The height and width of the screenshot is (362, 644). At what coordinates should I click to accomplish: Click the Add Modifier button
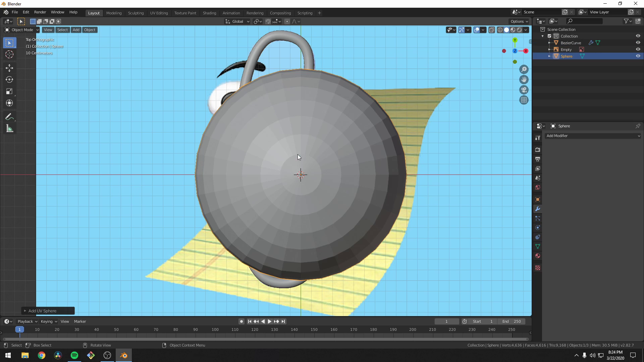[x=593, y=136]
